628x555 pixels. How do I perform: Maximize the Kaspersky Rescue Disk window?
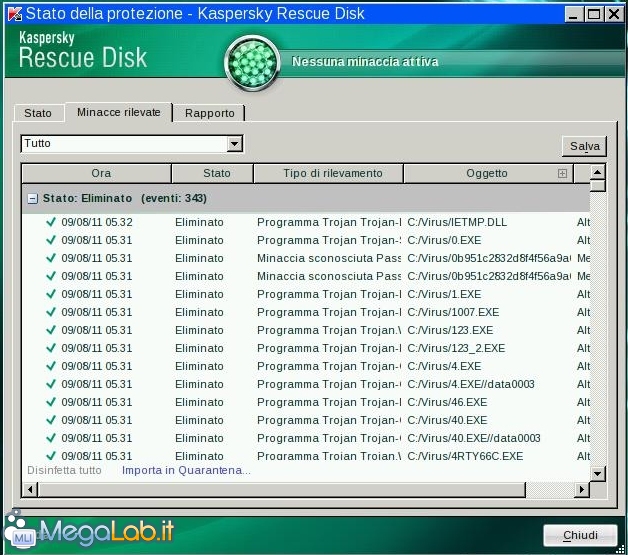[x=594, y=14]
